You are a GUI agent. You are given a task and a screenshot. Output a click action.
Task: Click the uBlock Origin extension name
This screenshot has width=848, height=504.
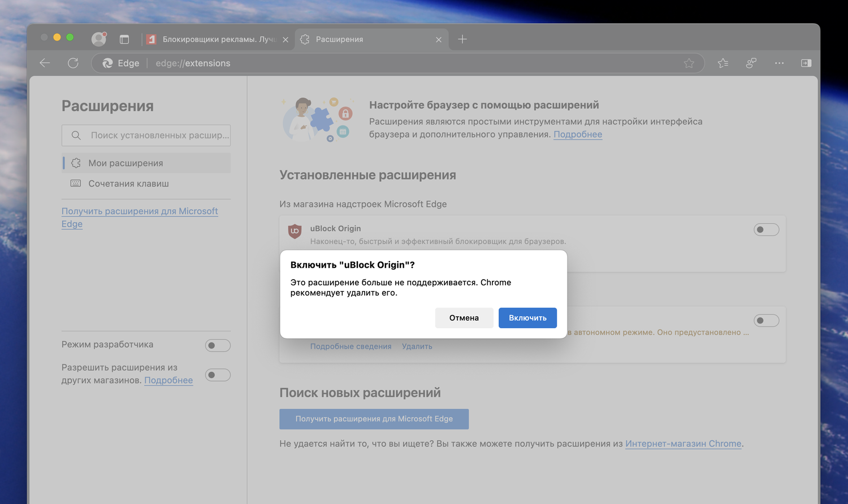pyautogui.click(x=335, y=228)
